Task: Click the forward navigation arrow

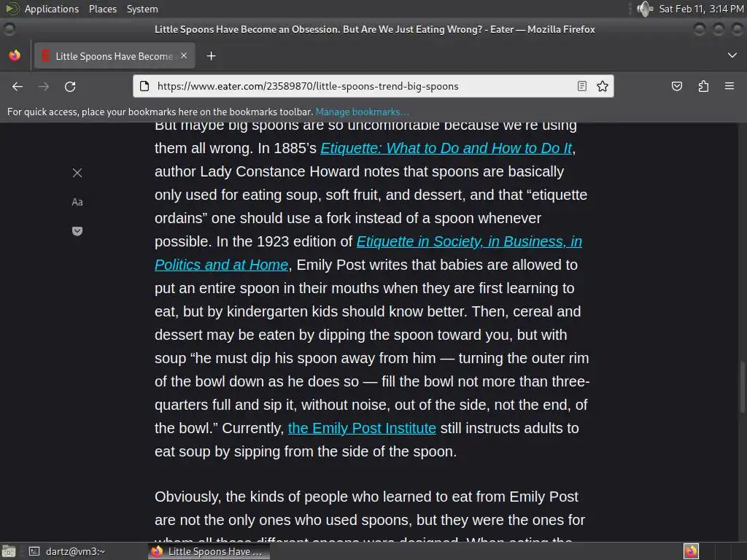Action: (x=44, y=86)
